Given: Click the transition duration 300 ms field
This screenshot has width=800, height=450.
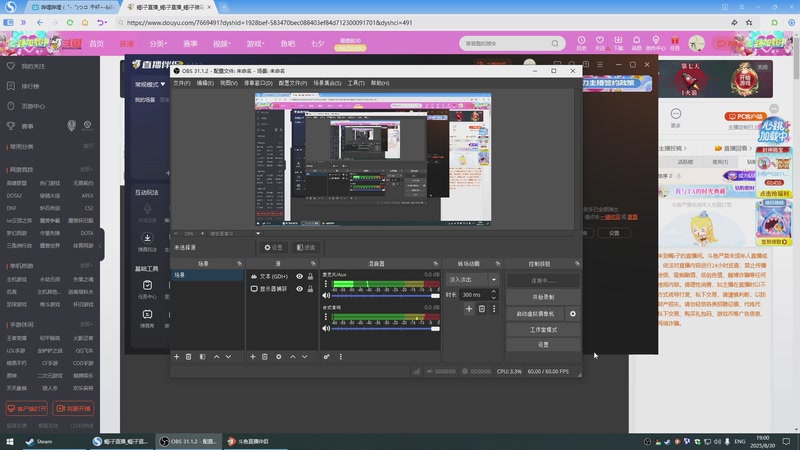Looking at the screenshot, I should click(474, 295).
